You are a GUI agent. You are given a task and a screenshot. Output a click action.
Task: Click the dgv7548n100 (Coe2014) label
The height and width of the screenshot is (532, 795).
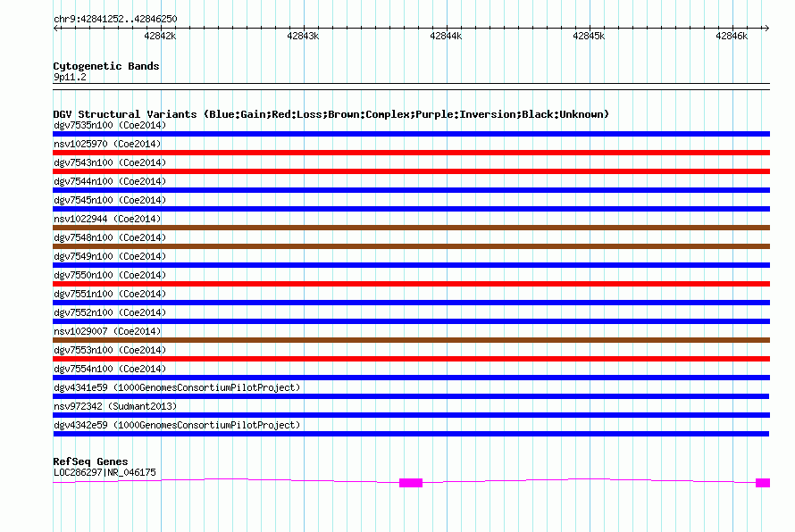click(x=110, y=237)
